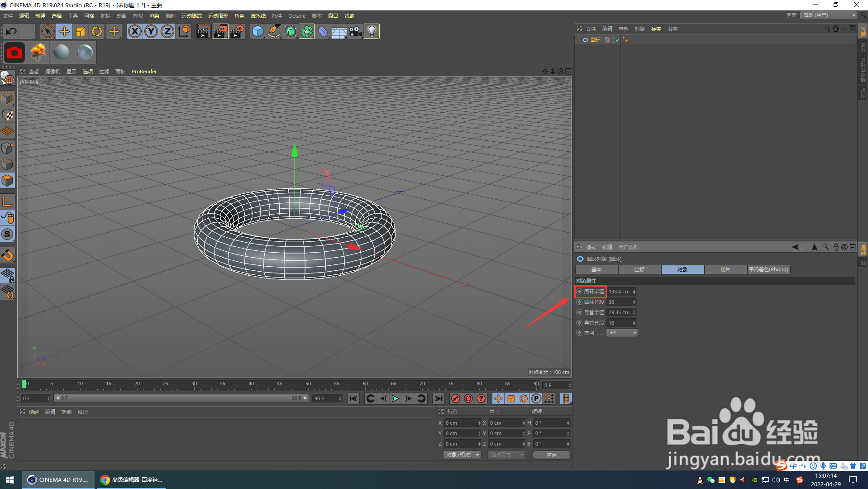
Task: Switch to the 坐标 tab
Action: click(x=639, y=269)
